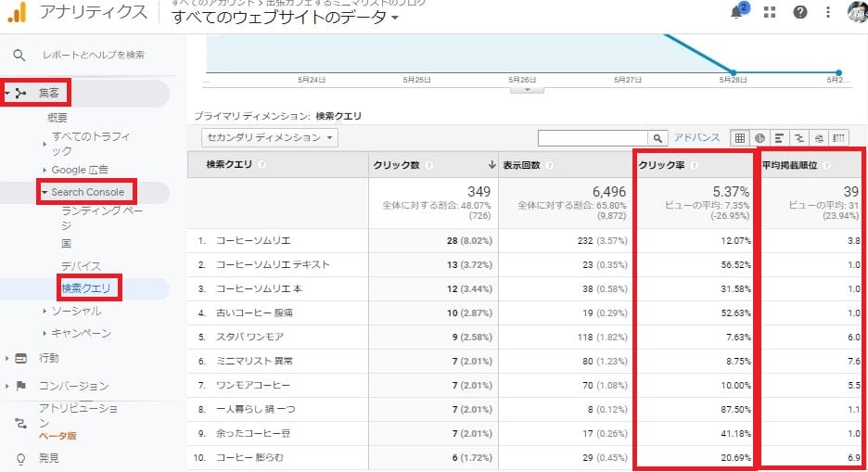This screenshot has height=472, width=868.
Task: Open the 国 report
Action: tap(67, 244)
